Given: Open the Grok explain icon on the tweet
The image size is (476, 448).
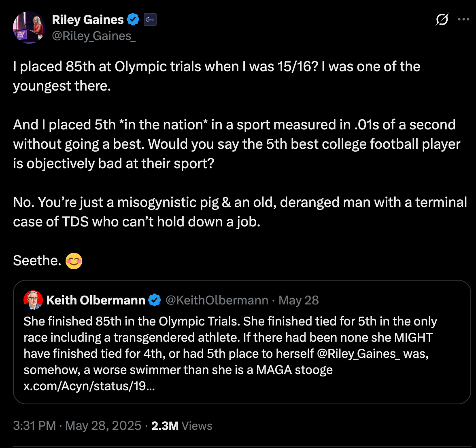Looking at the screenshot, I should [442, 19].
